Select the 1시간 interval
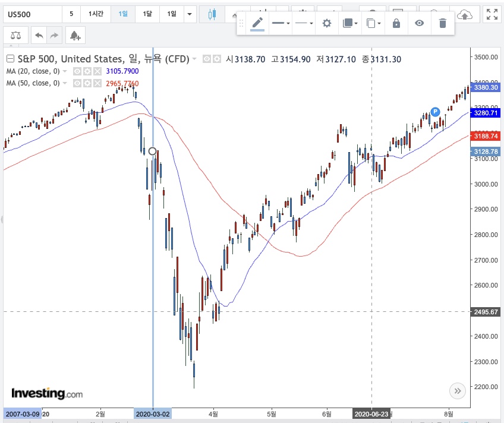The image size is (504, 423). [x=96, y=14]
